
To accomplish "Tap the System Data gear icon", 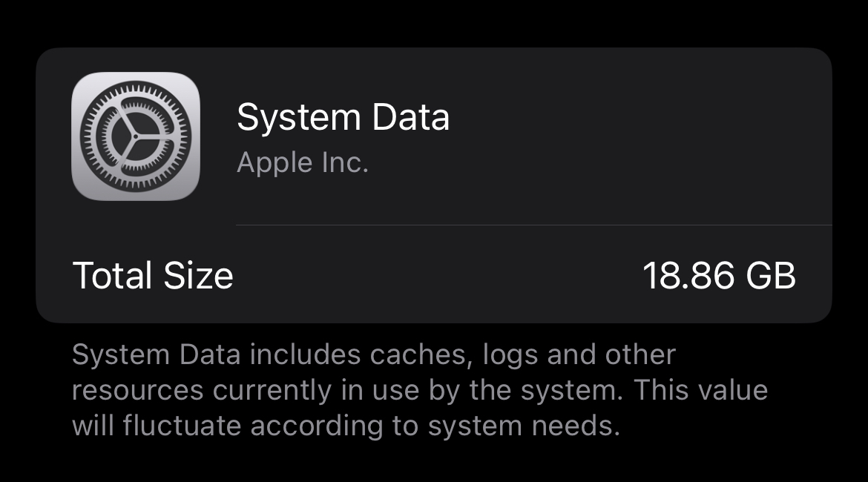I will (136, 136).
